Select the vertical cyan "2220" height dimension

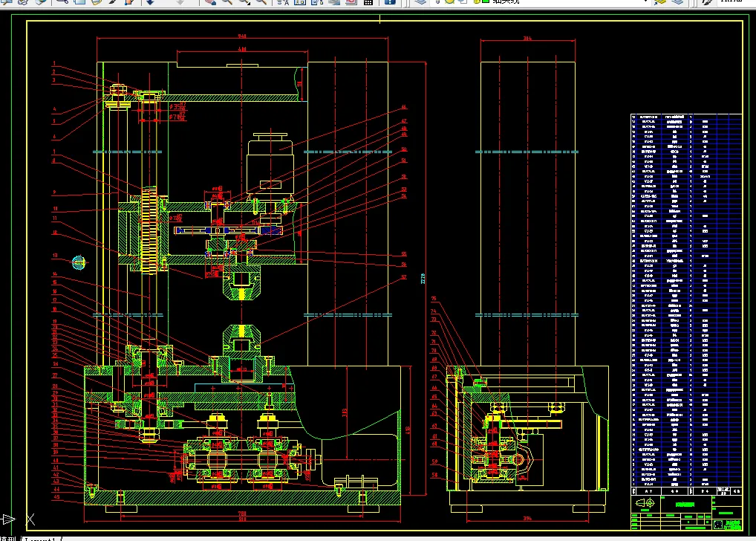click(423, 278)
